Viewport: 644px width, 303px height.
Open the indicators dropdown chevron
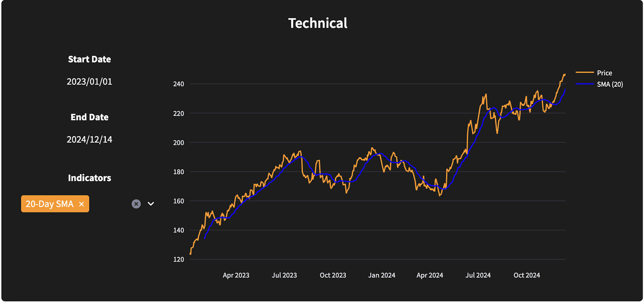[150, 204]
